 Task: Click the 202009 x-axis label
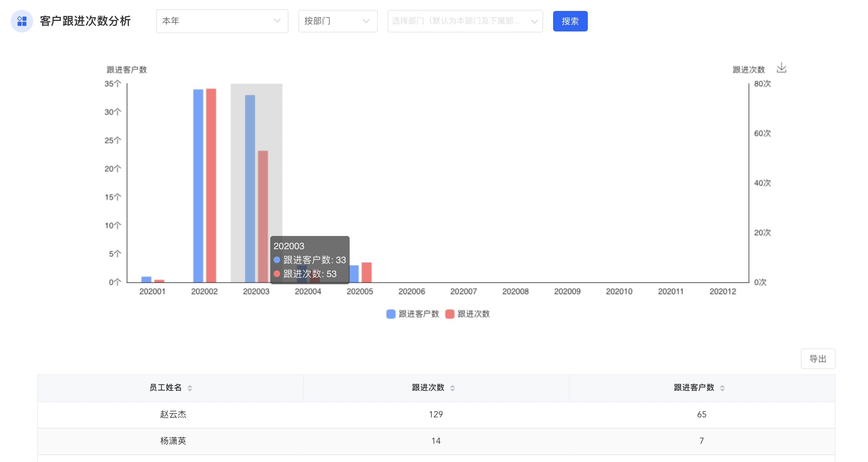coord(567,292)
